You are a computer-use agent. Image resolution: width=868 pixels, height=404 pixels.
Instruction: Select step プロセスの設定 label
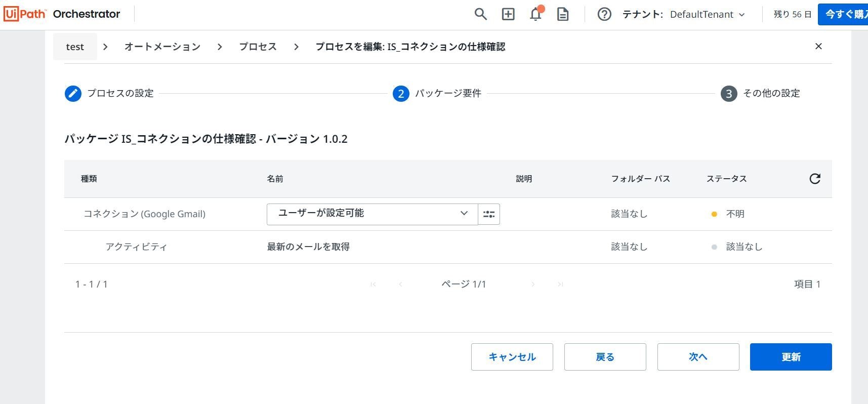[x=120, y=93]
